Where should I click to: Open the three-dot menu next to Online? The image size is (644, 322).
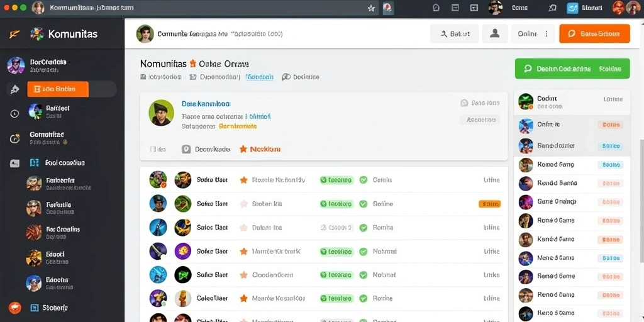coord(547,34)
